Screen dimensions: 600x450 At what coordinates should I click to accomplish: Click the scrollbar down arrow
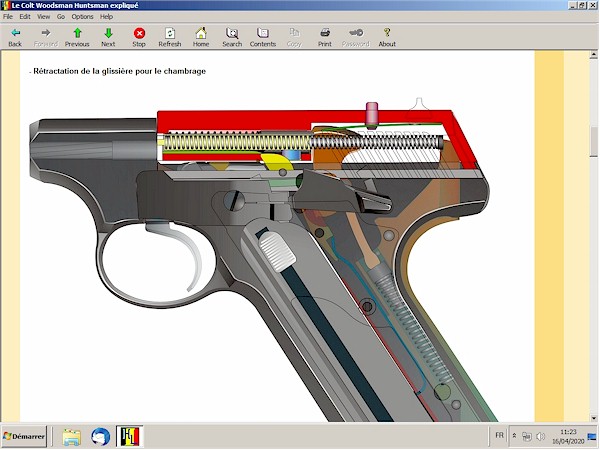(593, 417)
